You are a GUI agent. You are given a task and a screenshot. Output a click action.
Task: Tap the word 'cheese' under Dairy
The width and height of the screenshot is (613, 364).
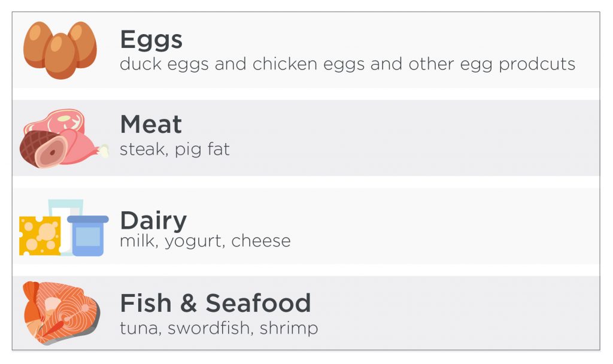[261, 241]
